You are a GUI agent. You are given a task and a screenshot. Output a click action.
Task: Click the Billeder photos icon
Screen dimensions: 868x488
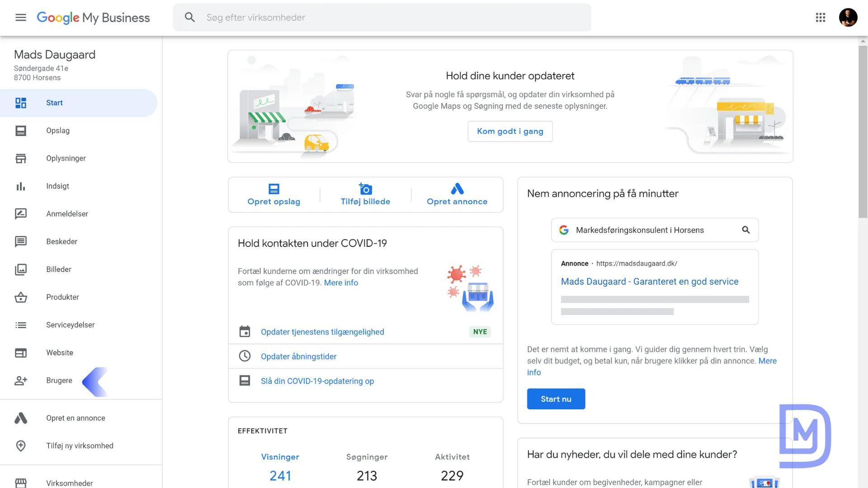21,269
